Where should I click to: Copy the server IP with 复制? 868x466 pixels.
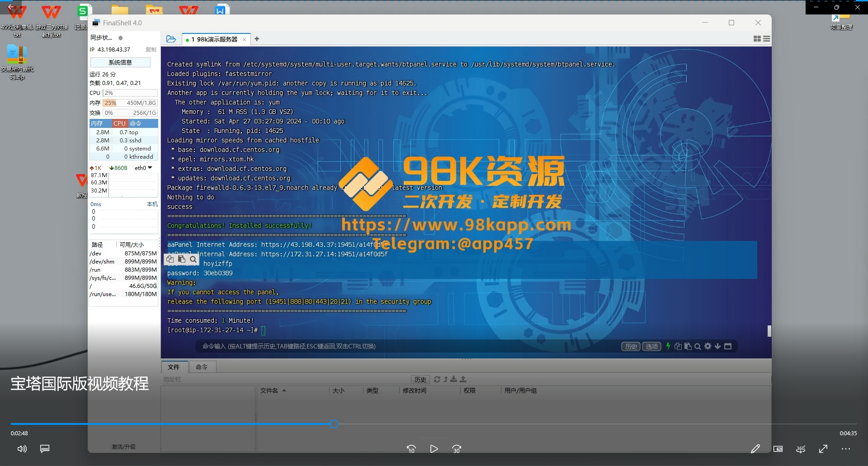pyautogui.click(x=151, y=50)
